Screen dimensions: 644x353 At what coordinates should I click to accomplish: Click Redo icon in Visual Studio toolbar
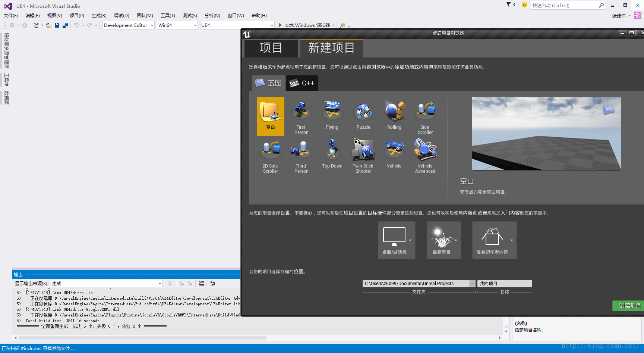click(x=89, y=25)
